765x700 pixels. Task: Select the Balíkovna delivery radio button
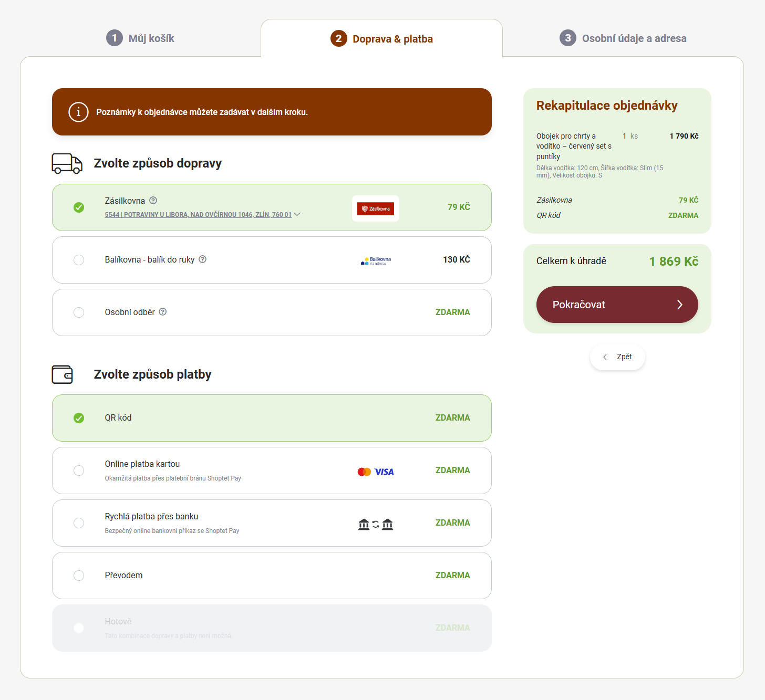[79, 260]
